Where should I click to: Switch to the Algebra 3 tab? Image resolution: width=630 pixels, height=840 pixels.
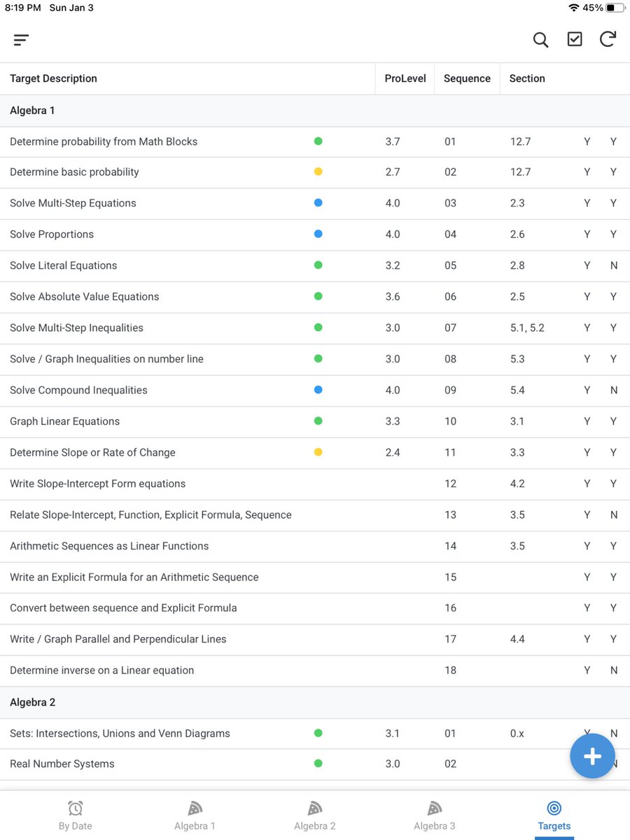pos(434,815)
